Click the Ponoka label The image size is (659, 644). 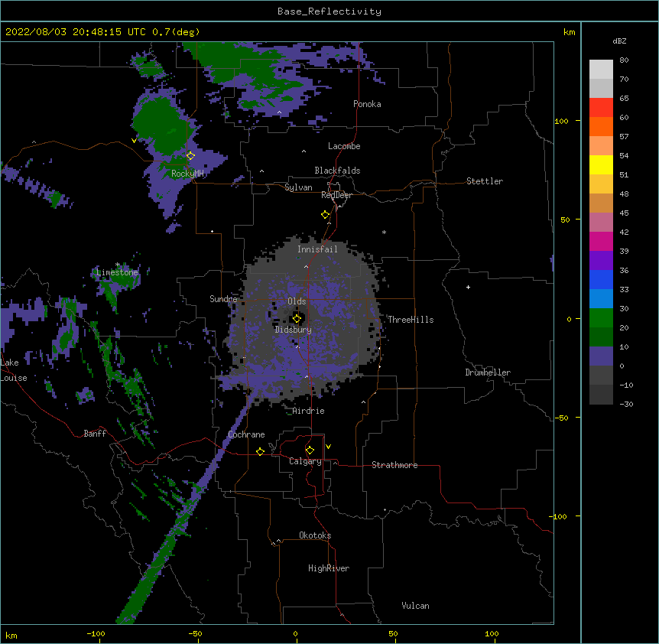click(367, 104)
